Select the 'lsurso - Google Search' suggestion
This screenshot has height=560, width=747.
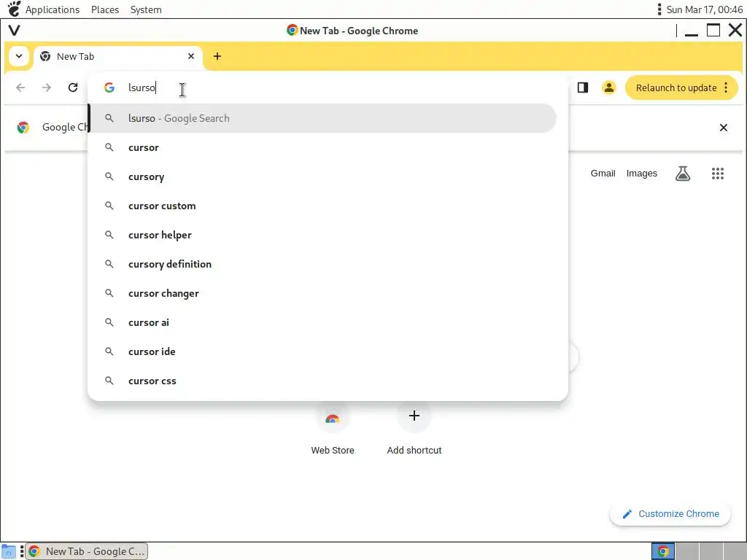[323, 118]
